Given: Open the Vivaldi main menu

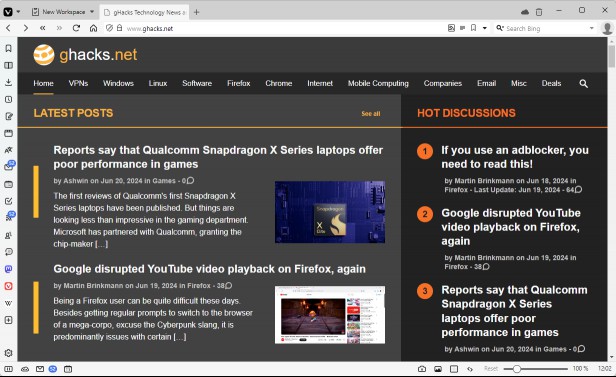Looking at the screenshot, I should 8,12.
